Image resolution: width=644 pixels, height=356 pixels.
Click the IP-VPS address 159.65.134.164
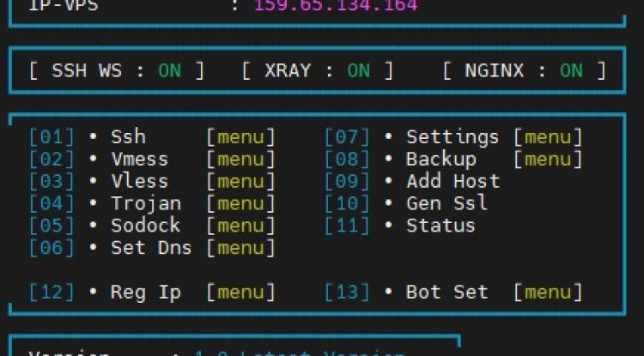pyautogui.click(x=336, y=6)
